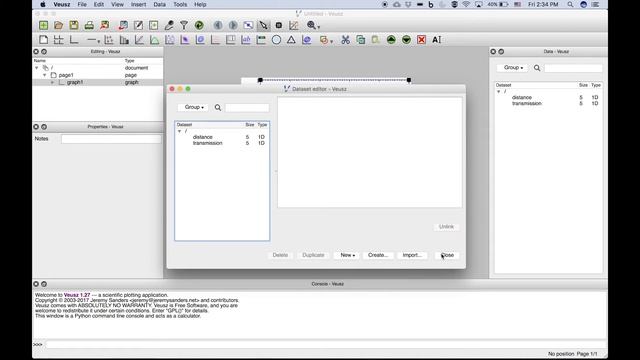Collapse the root node in Data panel
640x360 pixels.
(498, 92)
